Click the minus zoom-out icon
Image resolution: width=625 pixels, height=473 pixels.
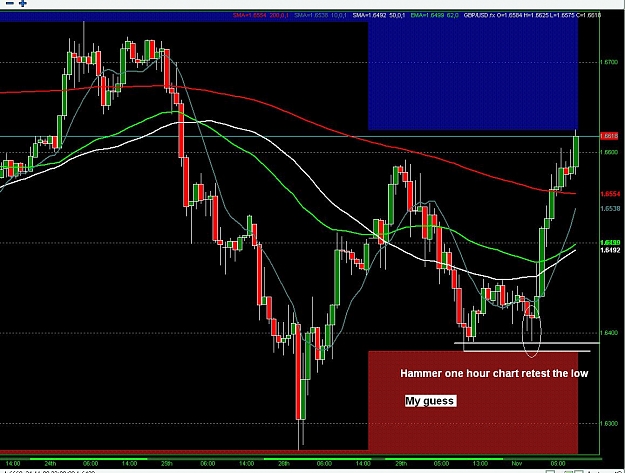tap(10, 4)
